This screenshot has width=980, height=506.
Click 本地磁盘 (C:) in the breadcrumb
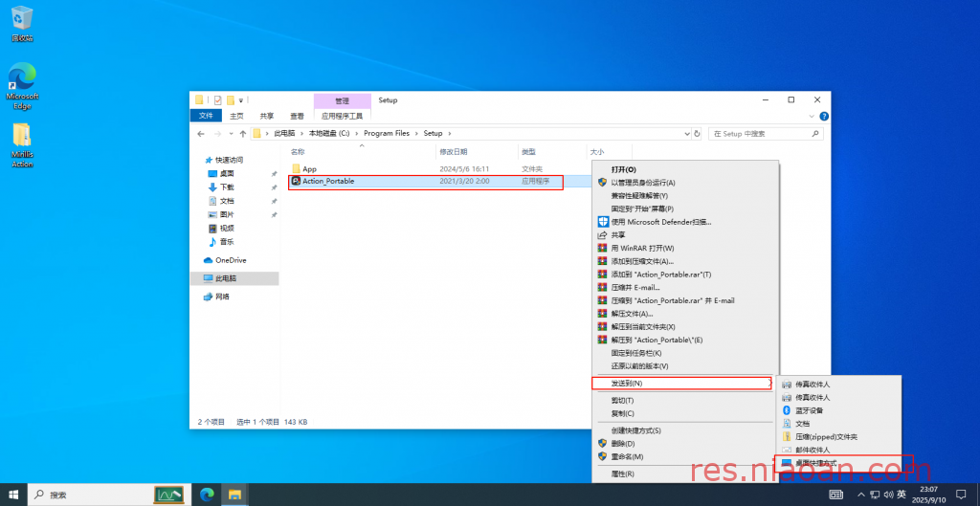pos(329,134)
